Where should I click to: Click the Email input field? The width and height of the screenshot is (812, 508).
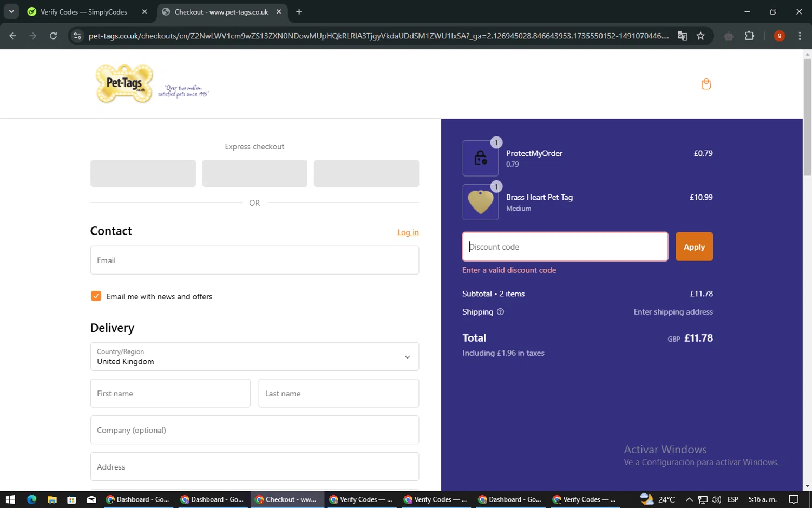coord(254,260)
